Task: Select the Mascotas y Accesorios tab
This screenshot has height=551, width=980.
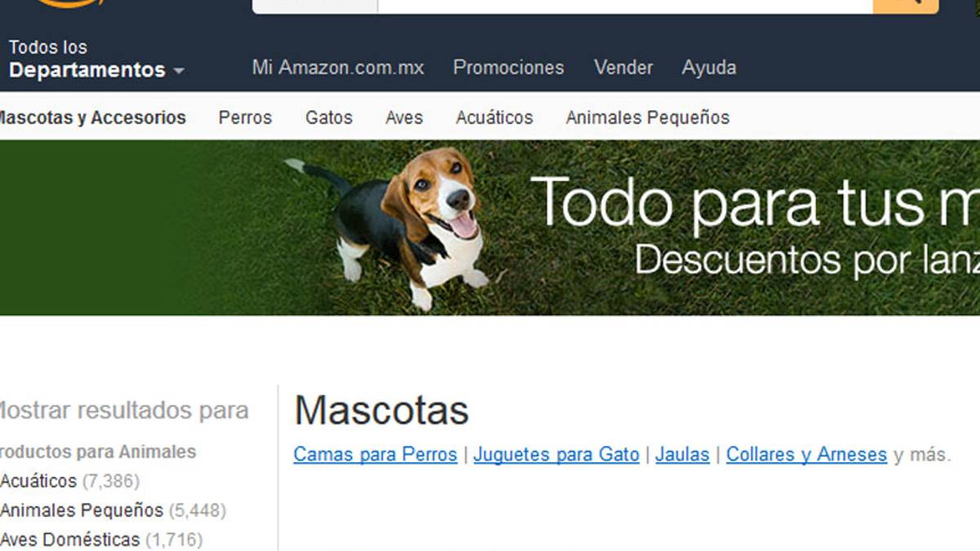Action: coord(91,118)
